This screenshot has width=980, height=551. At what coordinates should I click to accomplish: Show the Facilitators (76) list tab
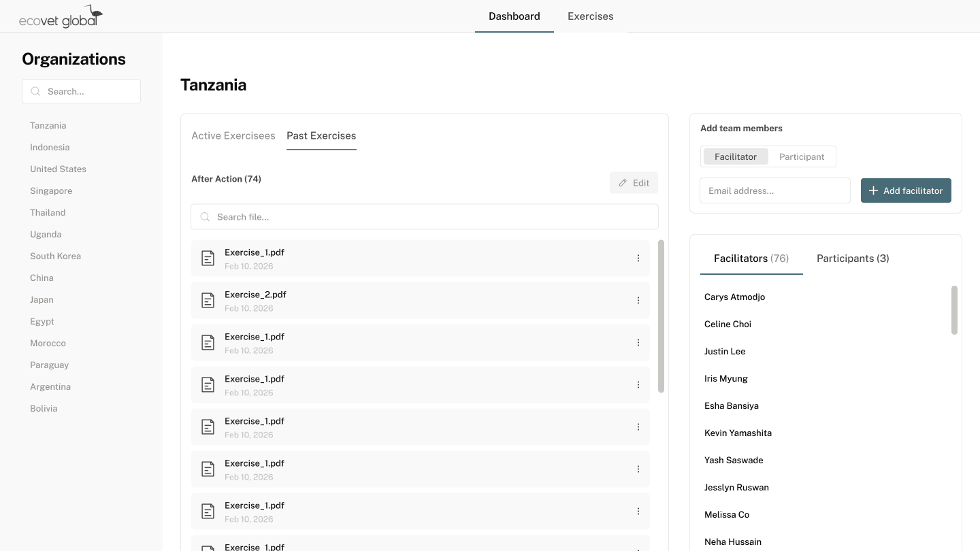click(x=751, y=258)
